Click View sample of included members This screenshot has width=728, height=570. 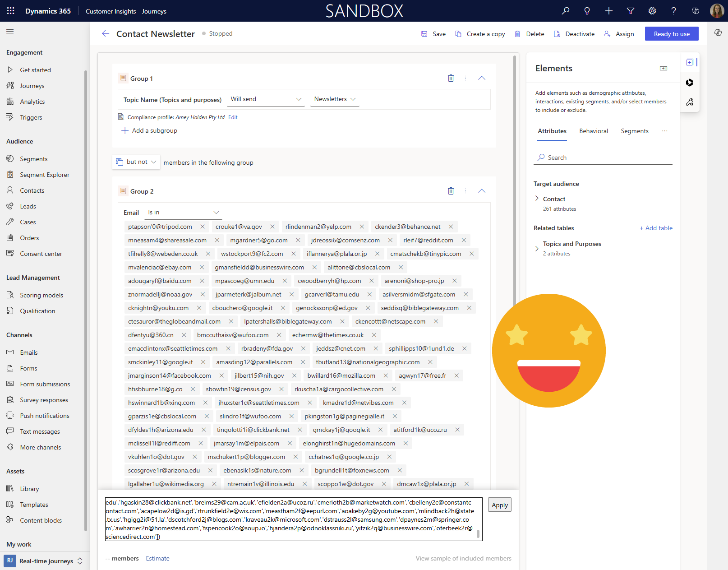click(x=463, y=558)
